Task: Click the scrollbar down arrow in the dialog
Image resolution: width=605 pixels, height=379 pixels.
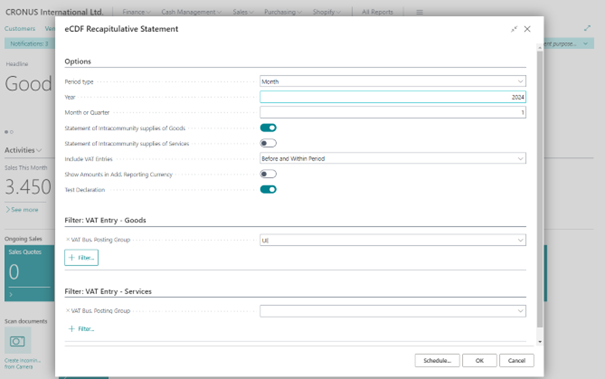Action: pyautogui.click(x=540, y=342)
